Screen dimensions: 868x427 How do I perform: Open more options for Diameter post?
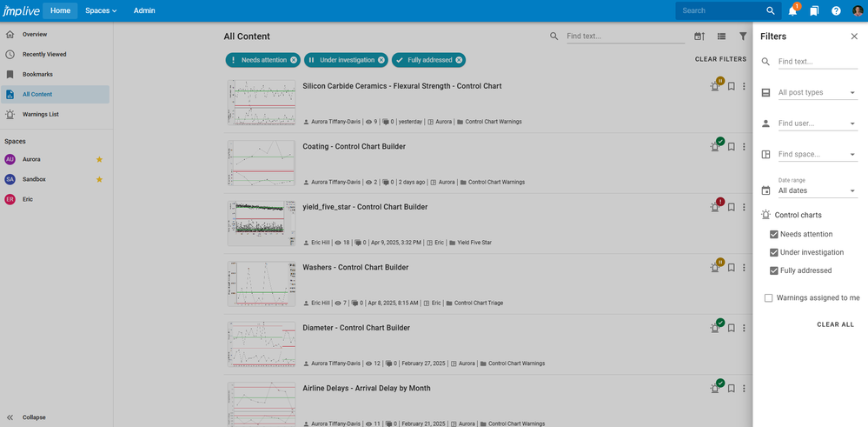(744, 328)
